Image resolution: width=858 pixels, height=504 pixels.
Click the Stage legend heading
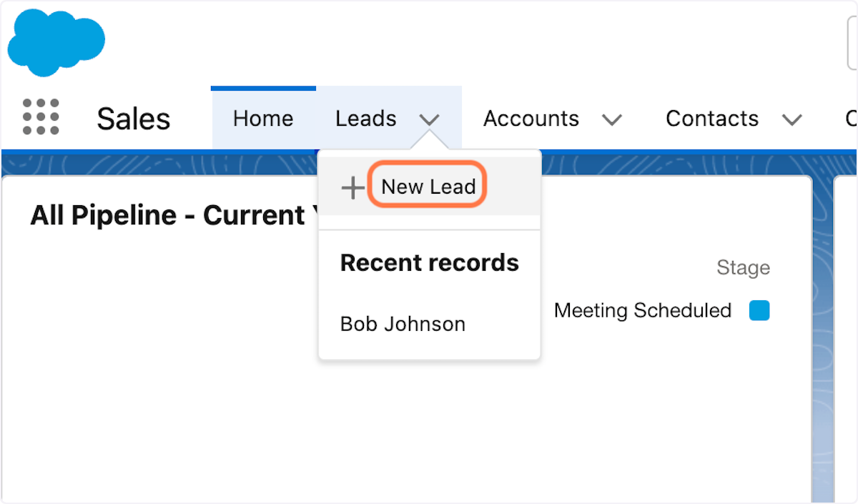click(x=743, y=268)
